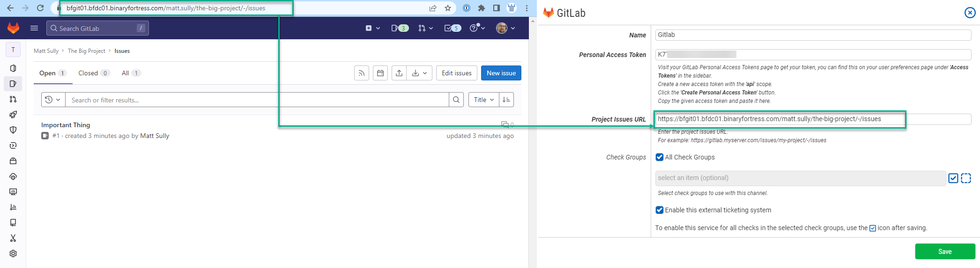This screenshot has width=980, height=268.
Task: Open the browser share page icon
Action: (433, 8)
